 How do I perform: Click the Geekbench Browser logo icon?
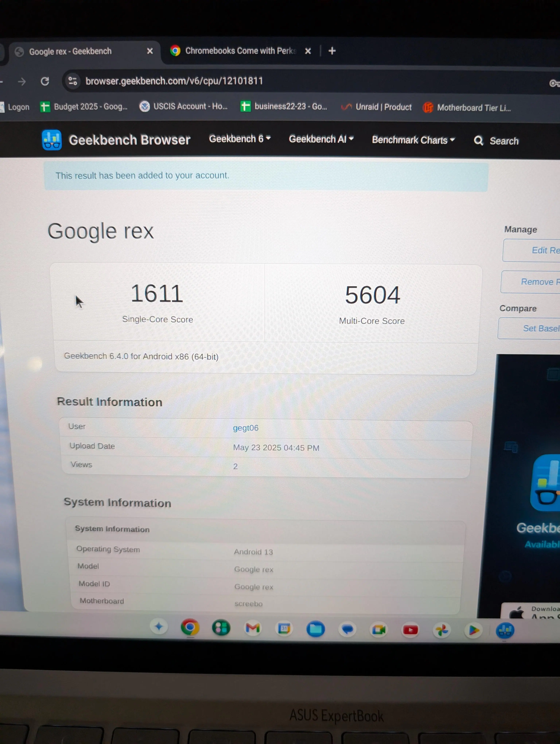51,139
